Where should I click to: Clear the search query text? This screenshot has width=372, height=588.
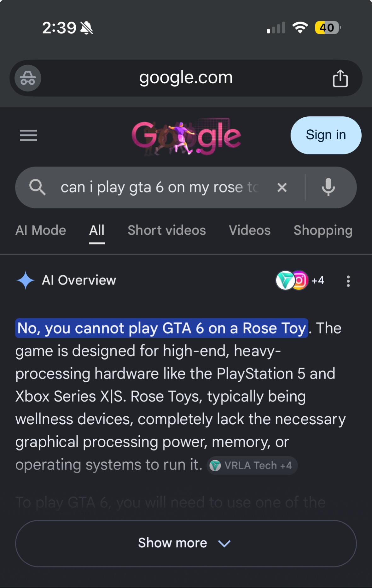282,187
